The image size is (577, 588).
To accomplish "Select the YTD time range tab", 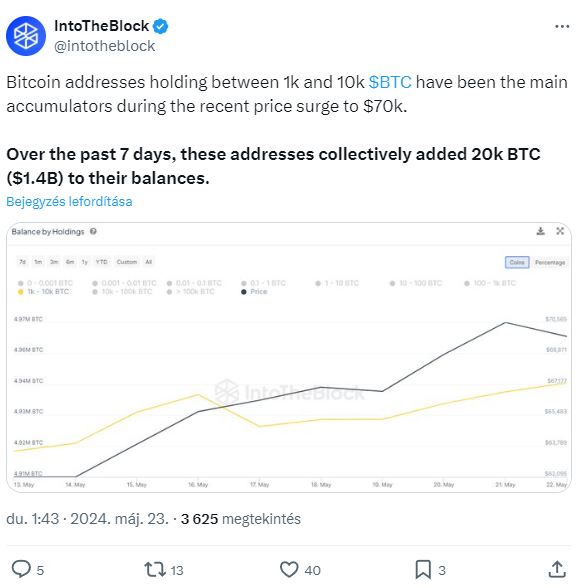I will pyautogui.click(x=101, y=262).
